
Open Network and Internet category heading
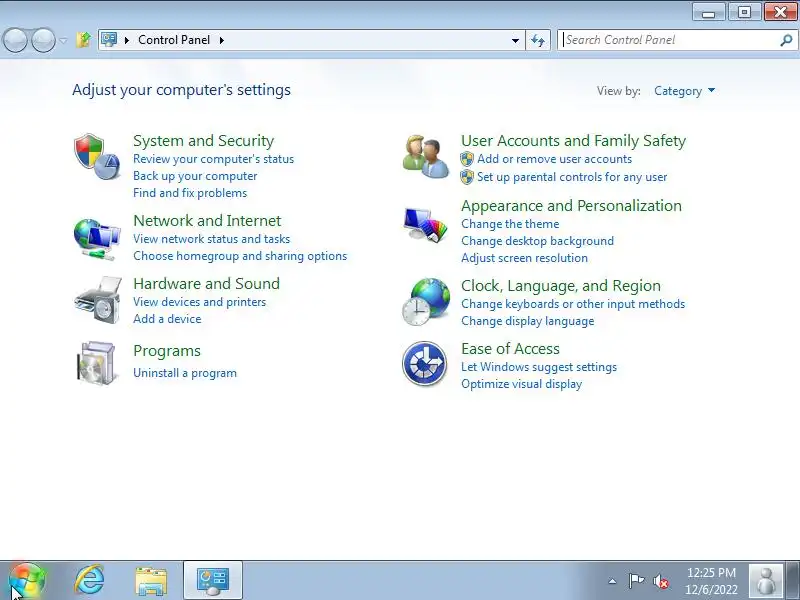coord(207,220)
